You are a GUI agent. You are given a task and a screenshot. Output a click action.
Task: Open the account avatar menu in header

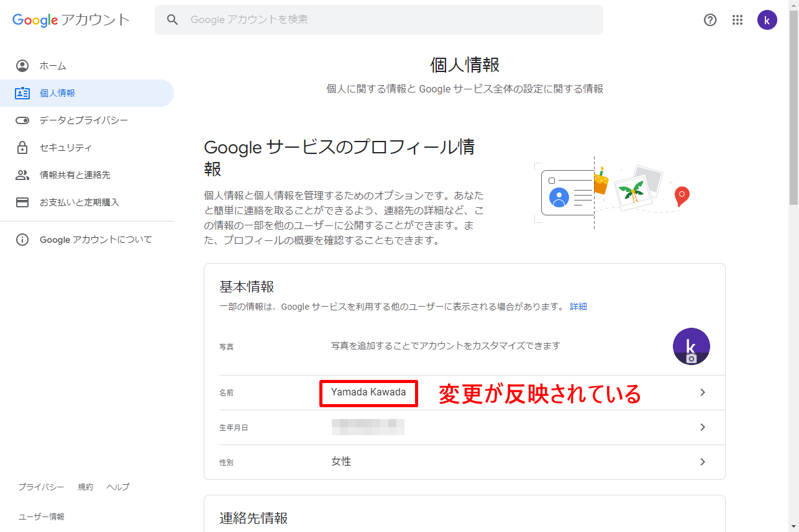tap(767, 20)
